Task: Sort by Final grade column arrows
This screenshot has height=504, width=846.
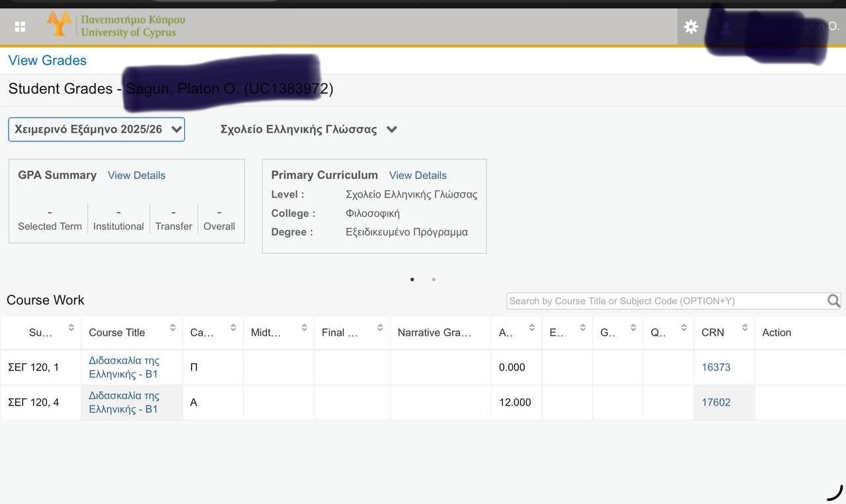Action: click(380, 328)
